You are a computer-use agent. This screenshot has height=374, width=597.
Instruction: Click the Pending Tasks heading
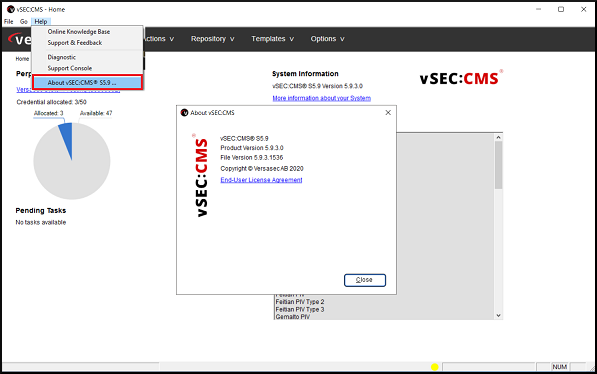(41, 211)
